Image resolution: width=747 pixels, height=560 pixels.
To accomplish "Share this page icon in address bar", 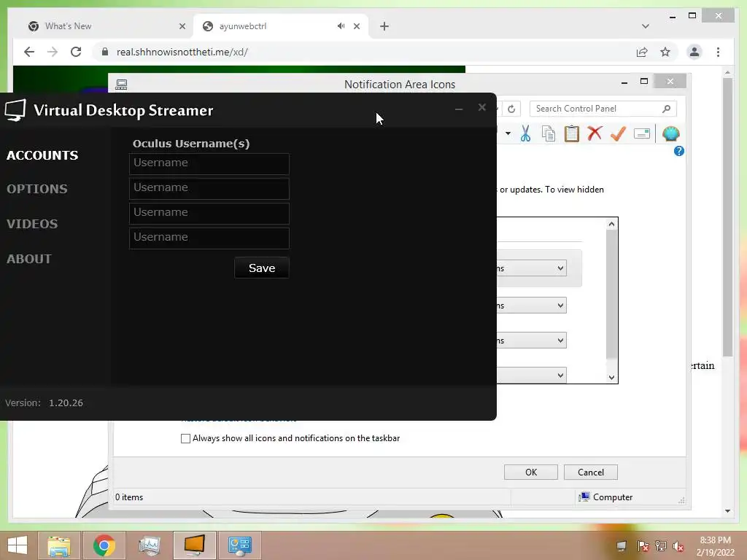I will click(x=642, y=52).
